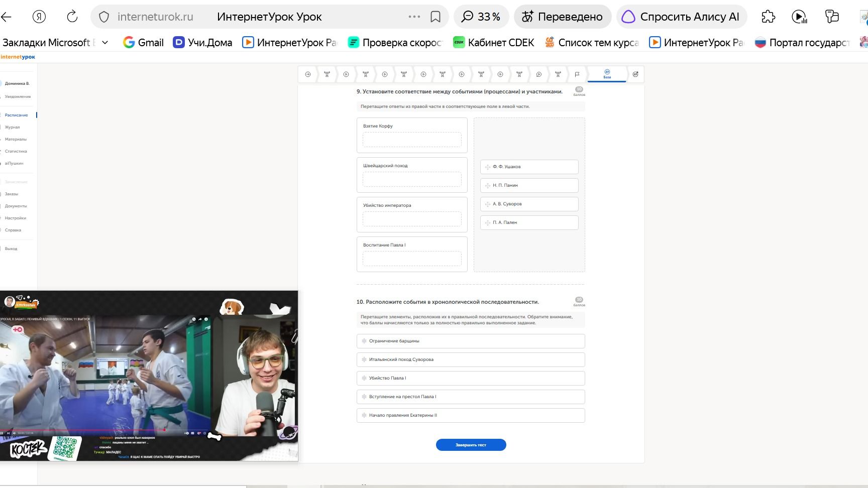Viewport: 868px width, 488px height.
Task: Open the Gmail bookmark
Action: tap(144, 43)
